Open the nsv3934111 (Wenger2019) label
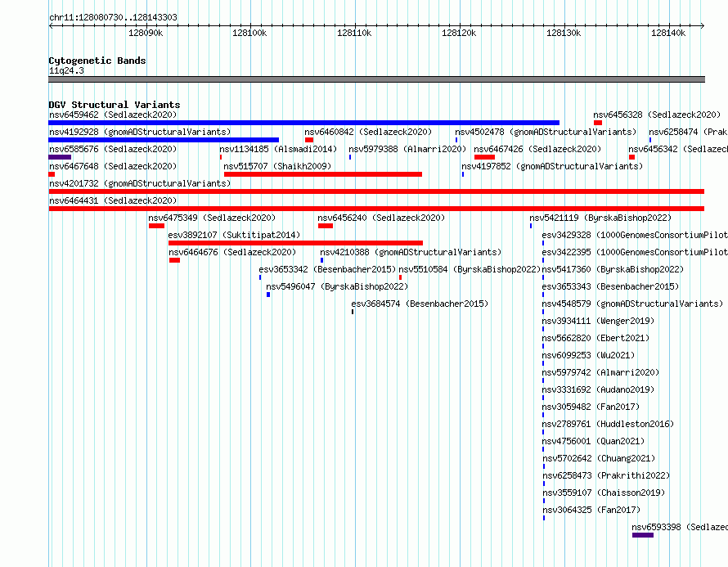 tap(598, 321)
